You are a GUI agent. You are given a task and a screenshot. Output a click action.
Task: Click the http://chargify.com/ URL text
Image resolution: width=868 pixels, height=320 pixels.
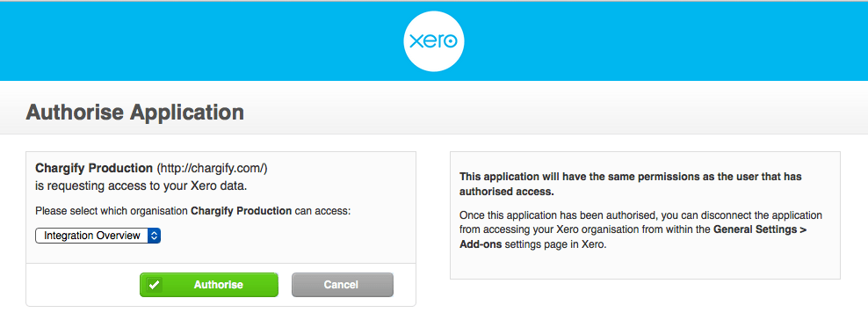click(x=213, y=168)
